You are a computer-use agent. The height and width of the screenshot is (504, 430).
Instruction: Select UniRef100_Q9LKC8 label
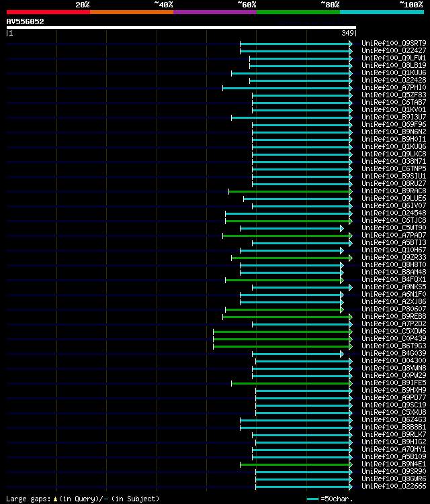tap(394, 154)
